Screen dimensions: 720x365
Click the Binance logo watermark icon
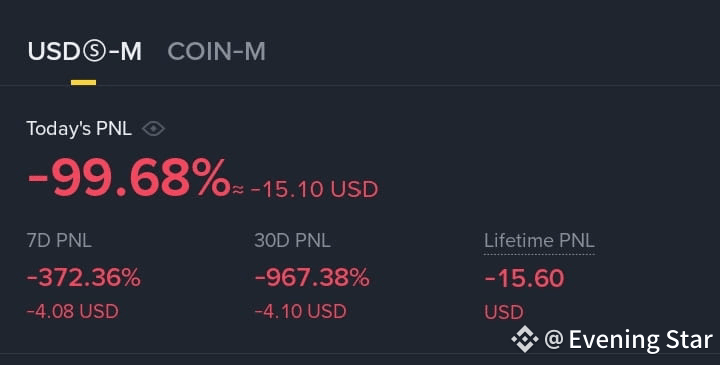pyautogui.click(x=525, y=339)
